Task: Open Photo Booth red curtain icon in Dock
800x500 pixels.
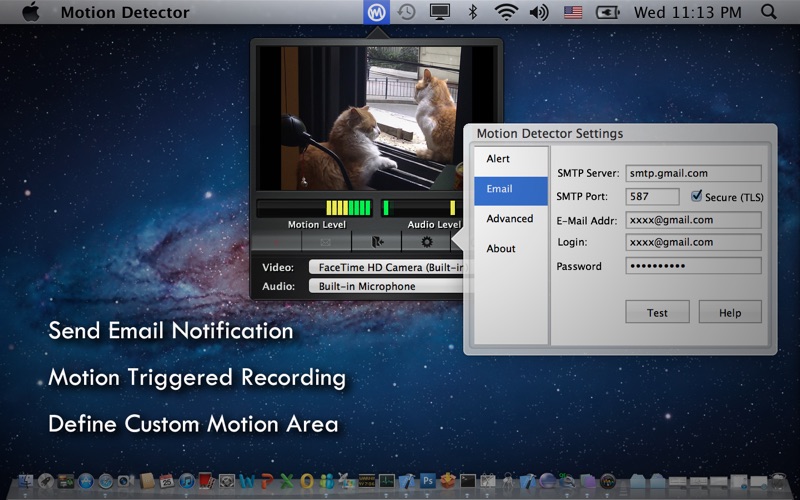Action: coord(206,481)
